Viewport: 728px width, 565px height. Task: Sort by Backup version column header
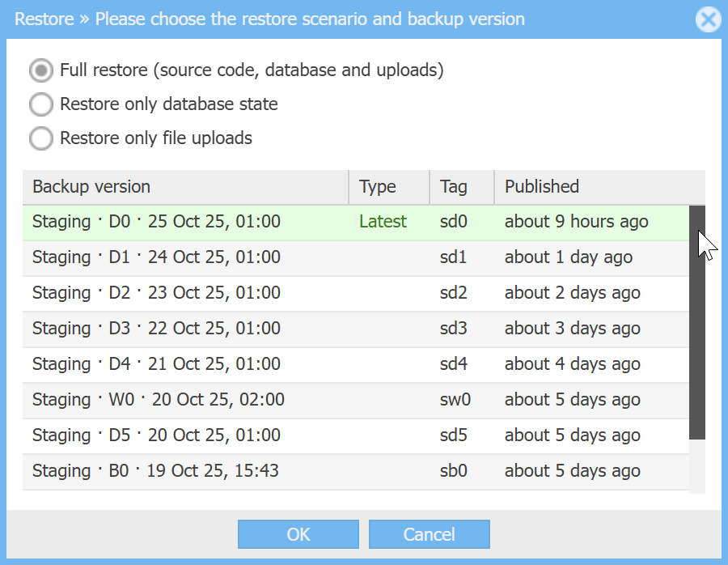pyautogui.click(x=91, y=187)
